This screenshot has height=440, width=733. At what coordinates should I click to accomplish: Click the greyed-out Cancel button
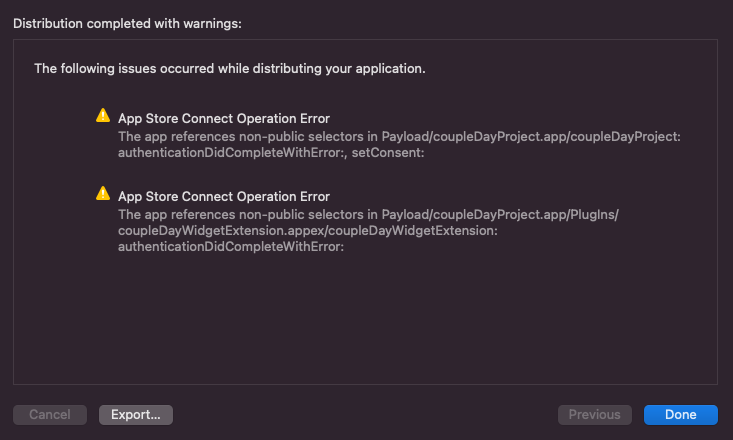point(50,415)
